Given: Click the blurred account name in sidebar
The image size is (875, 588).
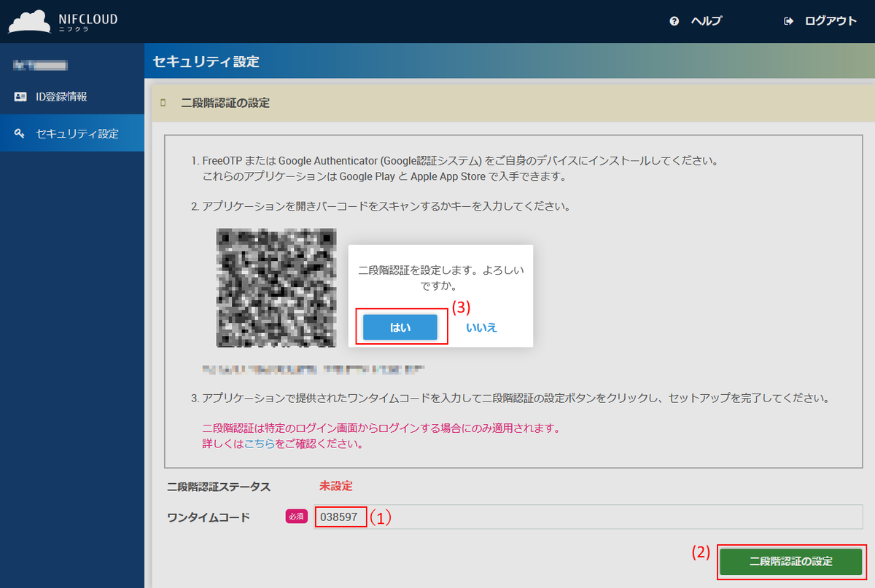Looking at the screenshot, I should [41, 66].
